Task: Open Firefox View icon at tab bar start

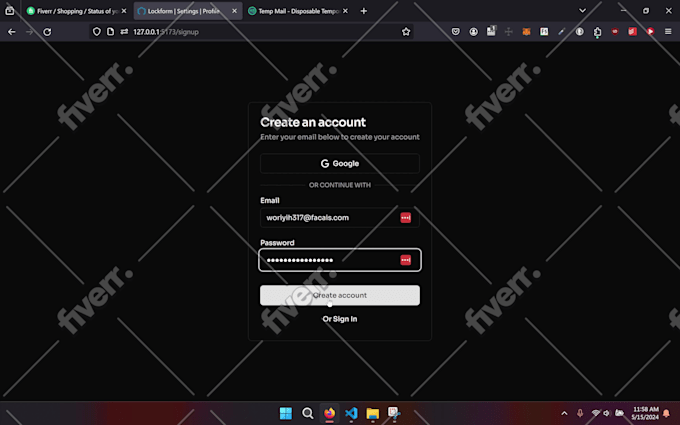Action: pos(10,11)
